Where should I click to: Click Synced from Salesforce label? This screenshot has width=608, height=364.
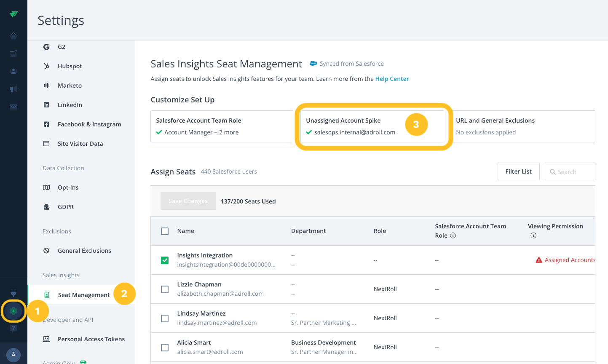(351, 64)
